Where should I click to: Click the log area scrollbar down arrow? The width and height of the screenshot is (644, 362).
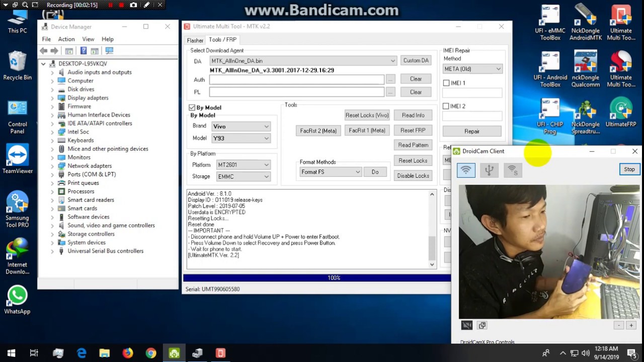tap(432, 264)
